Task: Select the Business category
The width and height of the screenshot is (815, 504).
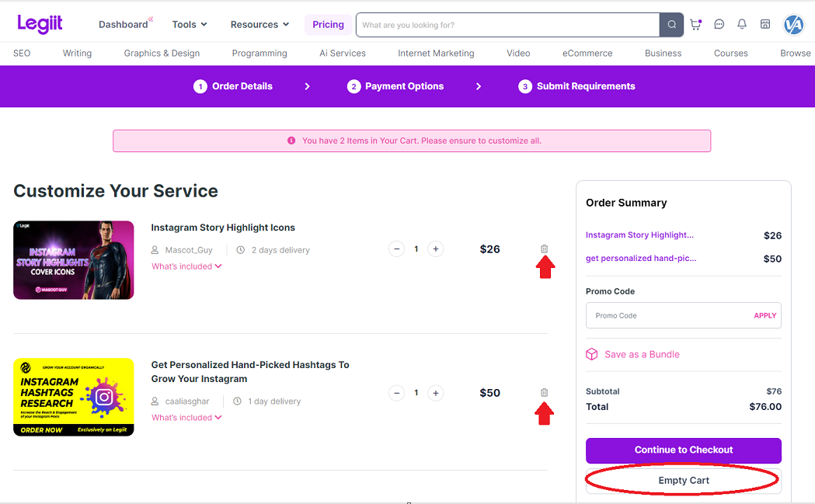Action: coord(663,53)
